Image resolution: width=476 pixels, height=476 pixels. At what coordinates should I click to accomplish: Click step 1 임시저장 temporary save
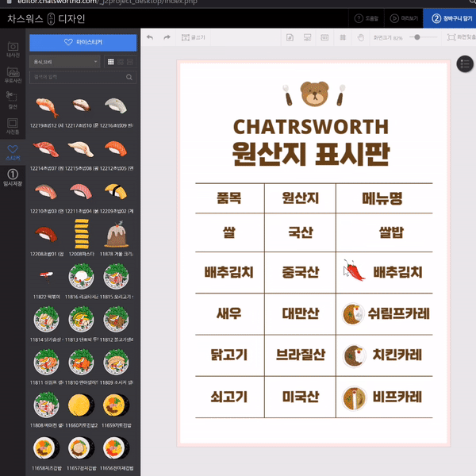click(x=13, y=178)
